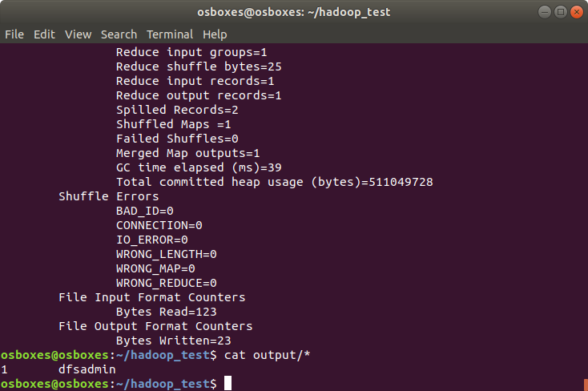The image size is (588, 391).
Task: Click the window title osboxes@osboxes: ~/hadoop_test
Action: coord(294,12)
